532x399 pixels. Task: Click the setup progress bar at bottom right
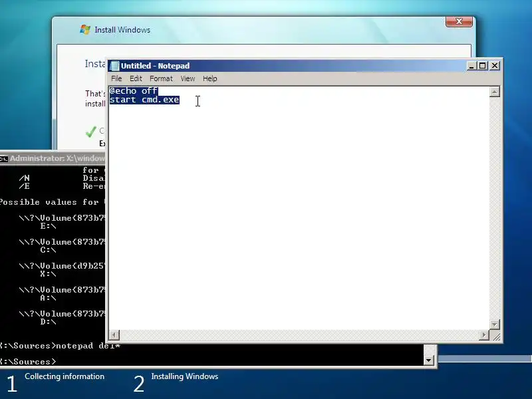[485, 358]
